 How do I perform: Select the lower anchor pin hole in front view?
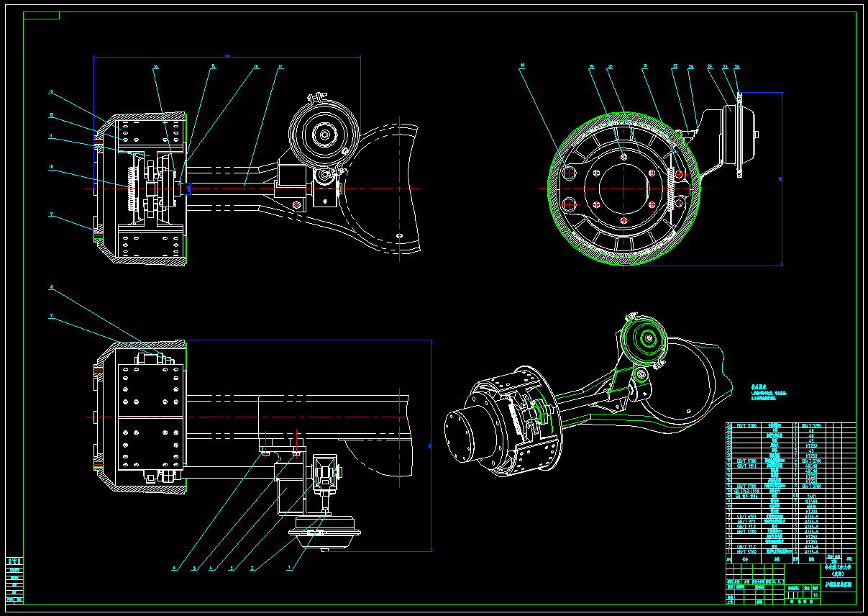(x=569, y=204)
